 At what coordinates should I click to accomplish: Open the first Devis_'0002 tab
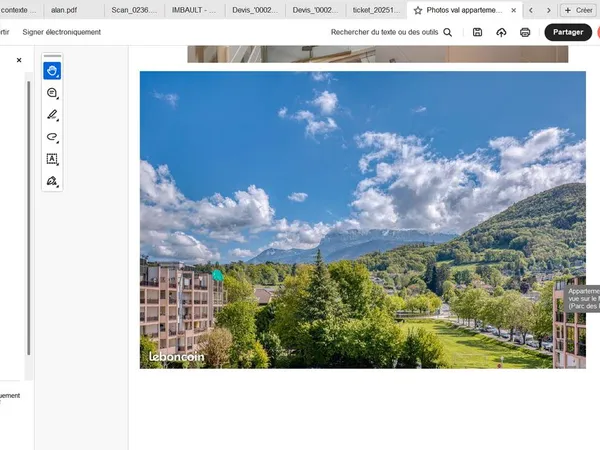(x=255, y=10)
